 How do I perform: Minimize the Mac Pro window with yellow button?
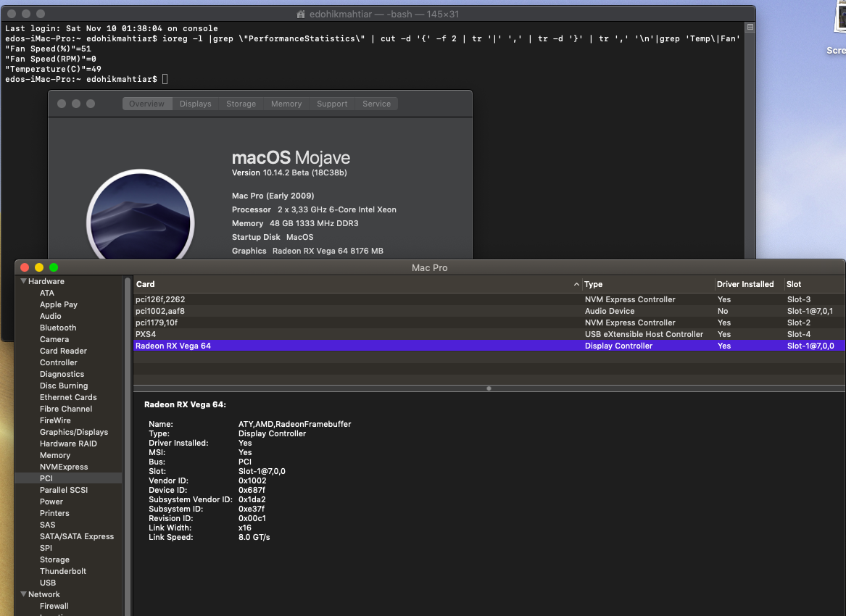39,267
